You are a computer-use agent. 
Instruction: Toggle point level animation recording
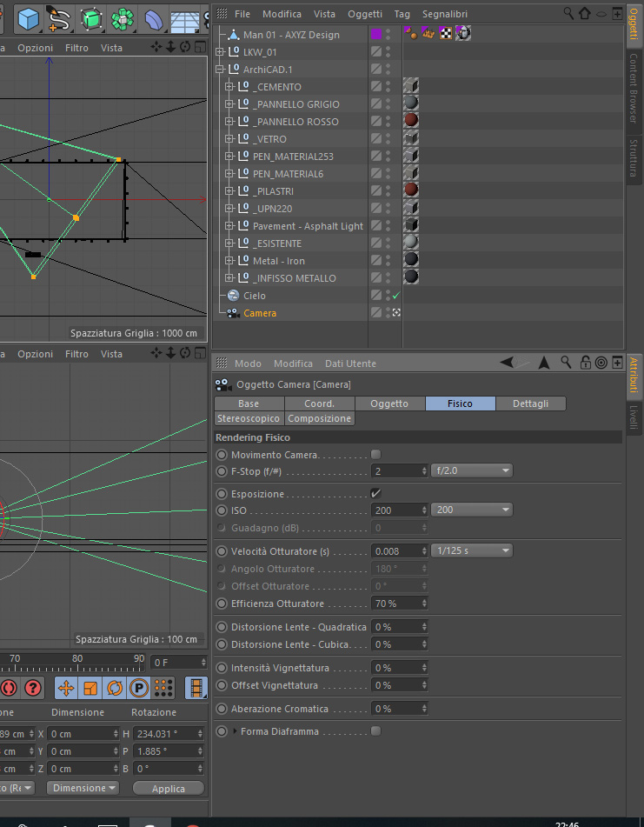[163, 688]
